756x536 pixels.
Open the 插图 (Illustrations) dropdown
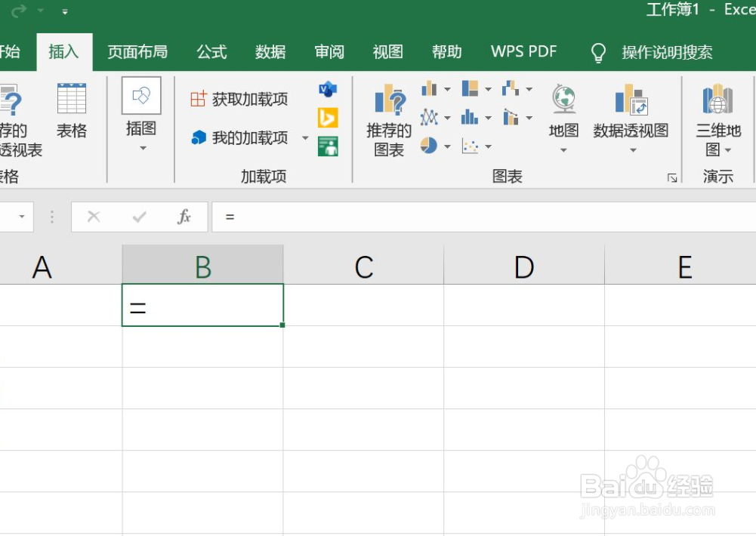pyautogui.click(x=141, y=147)
